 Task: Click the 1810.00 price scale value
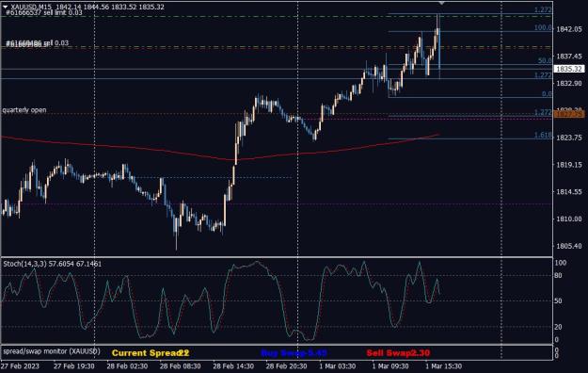pos(569,219)
